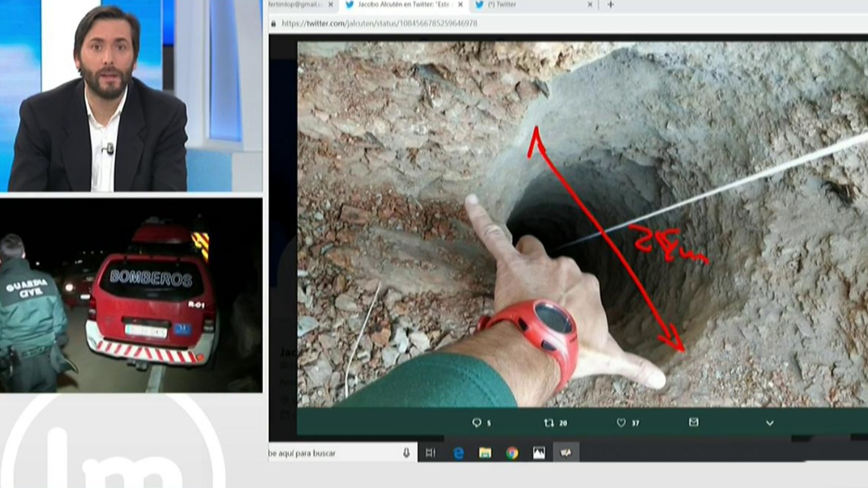Image resolution: width=868 pixels, height=488 pixels.
Task: Open Microsoft Edge from the taskbar
Action: pos(459,453)
